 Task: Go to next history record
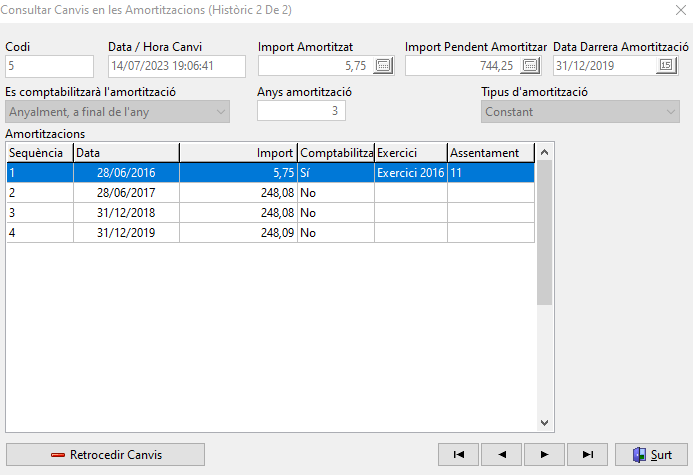(x=544, y=455)
